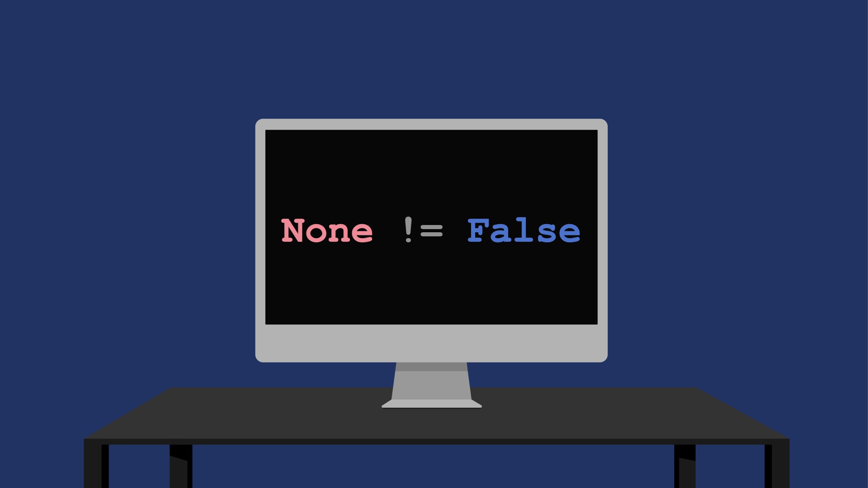Select the None text label
868x488 pixels.
(326, 230)
